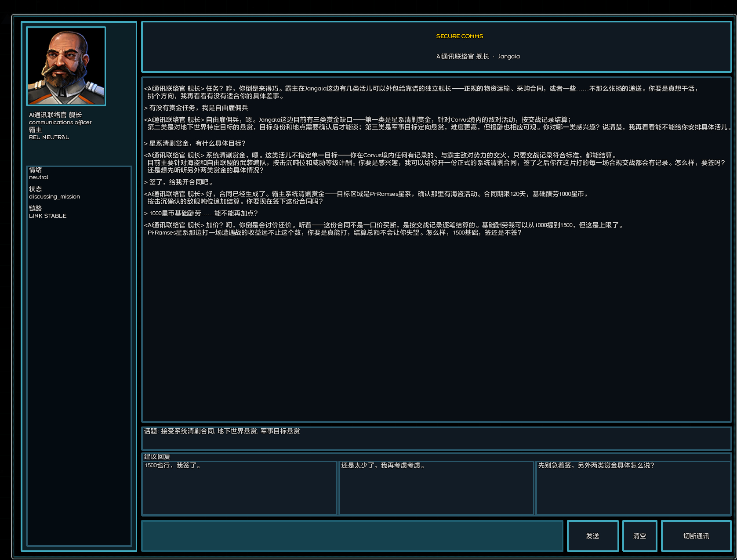Viewport: 737px width, 560px height.
Task: Click the 情绪 neutral status entry
Action: pos(39,173)
